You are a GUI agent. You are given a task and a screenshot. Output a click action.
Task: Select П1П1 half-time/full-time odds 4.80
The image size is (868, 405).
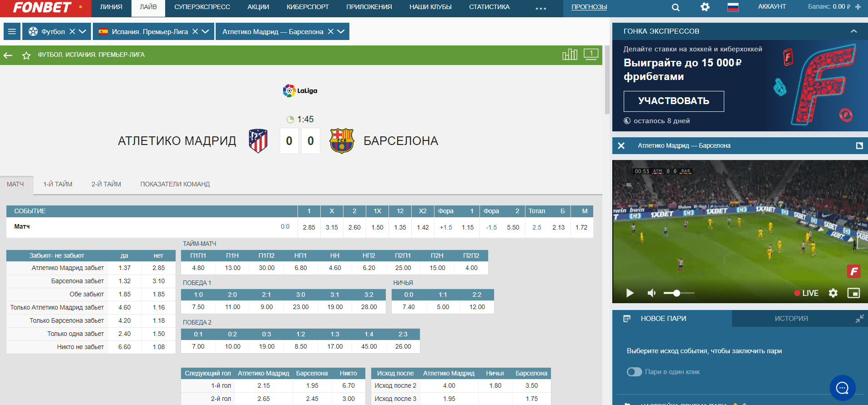coord(198,268)
